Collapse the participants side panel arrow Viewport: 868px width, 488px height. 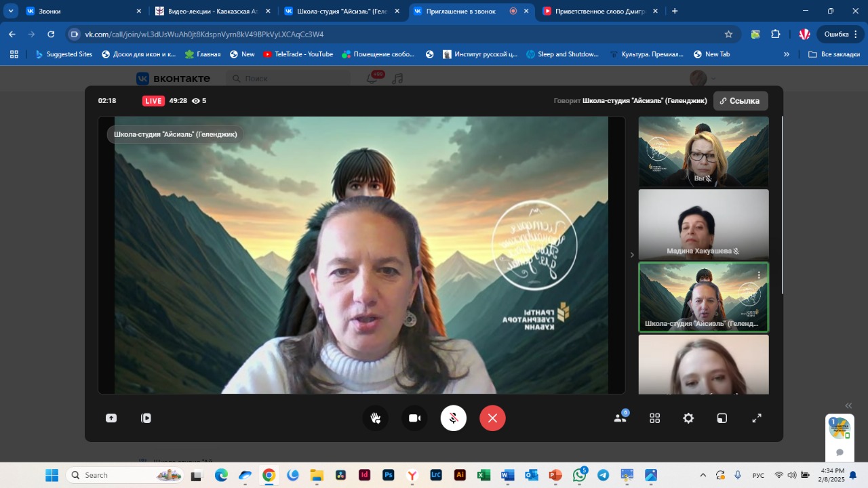pos(632,255)
